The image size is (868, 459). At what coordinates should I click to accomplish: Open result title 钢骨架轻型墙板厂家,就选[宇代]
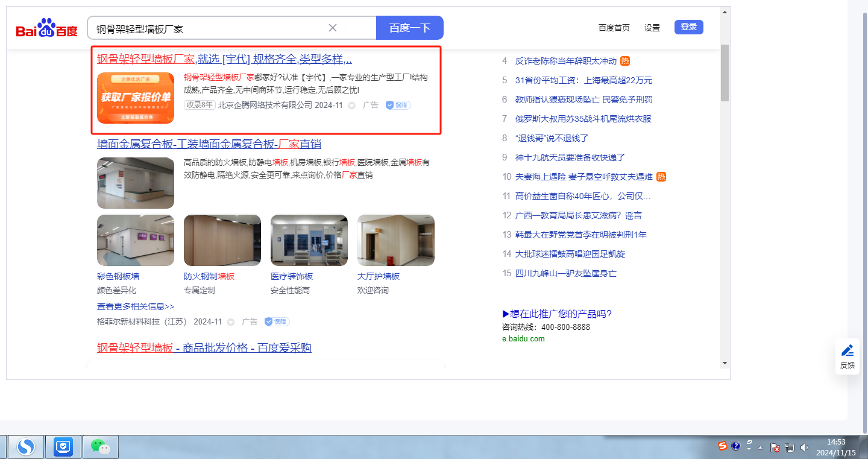[x=225, y=59]
